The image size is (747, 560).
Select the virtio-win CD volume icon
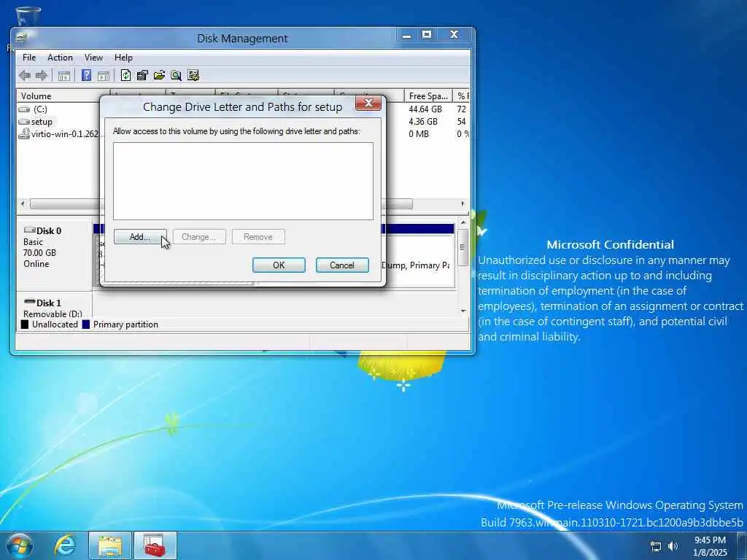click(24, 134)
